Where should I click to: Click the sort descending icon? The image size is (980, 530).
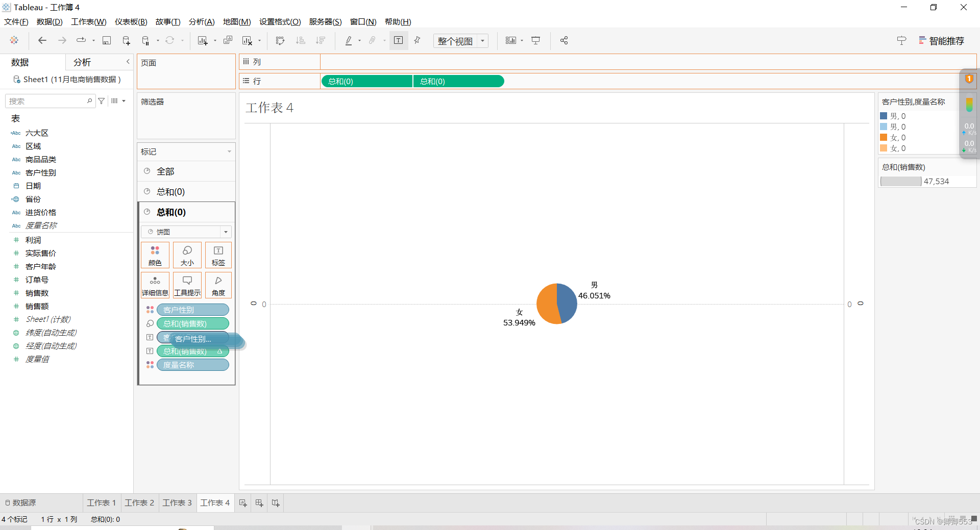coord(321,40)
